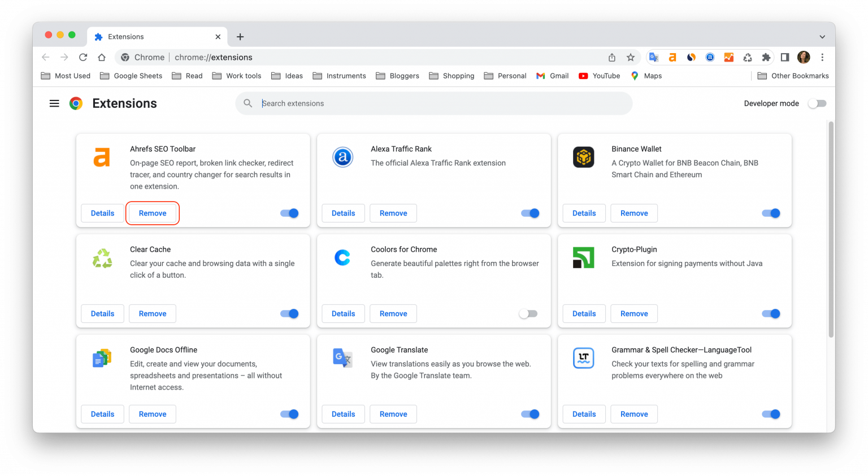Open the Chrome three-dot settings menu
The image size is (868, 476).
coord(822,57)
